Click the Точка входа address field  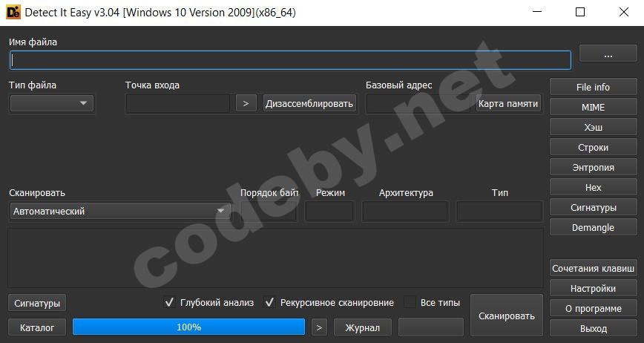pos(177,103)
